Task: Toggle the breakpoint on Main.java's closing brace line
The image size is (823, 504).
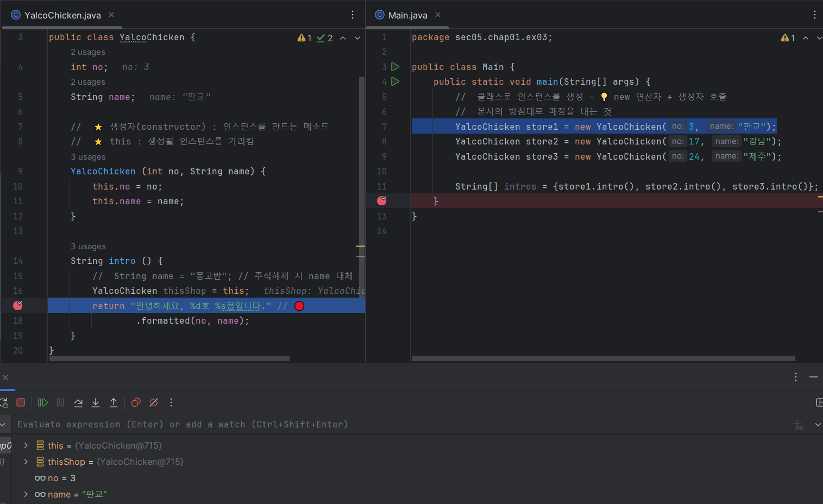Action: (x=382, y=200)
